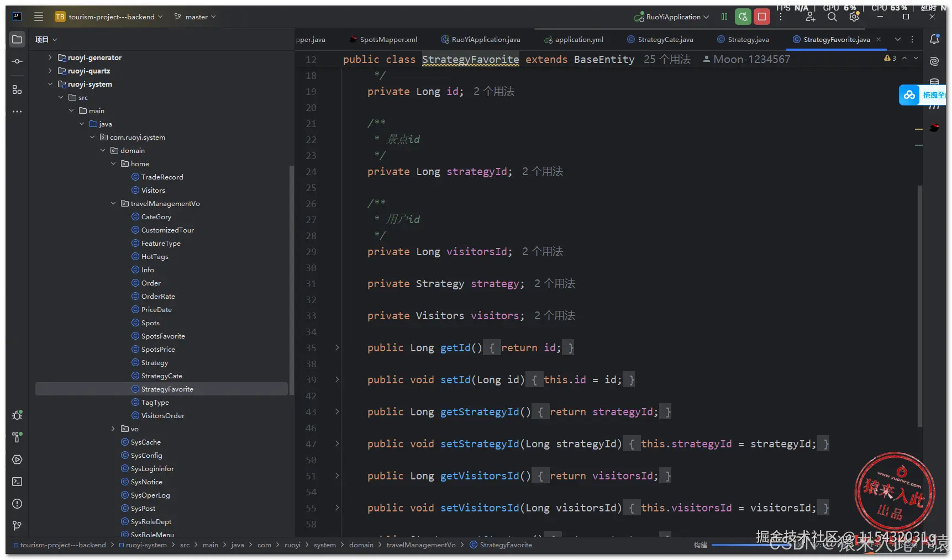Click the ruoyi-system breadcrumb
This screenshot has width=952, height=560.
(143, 545)
